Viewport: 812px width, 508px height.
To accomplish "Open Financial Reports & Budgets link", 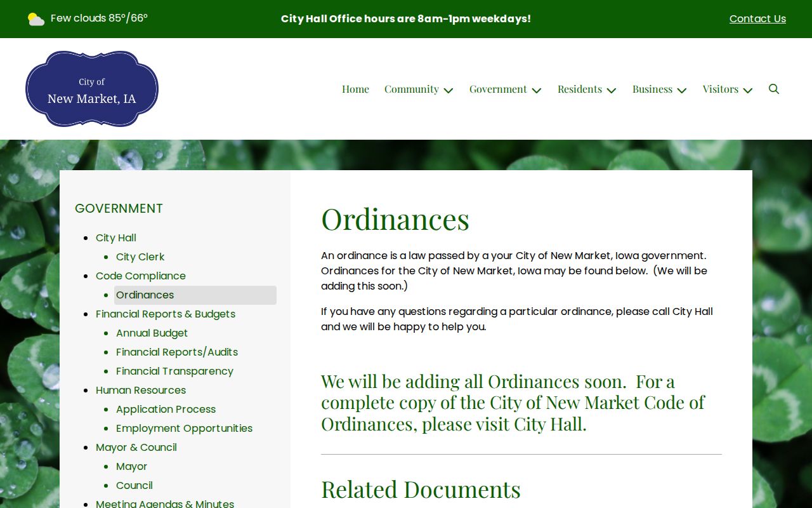I will pyautogui.click(x=166, y=314).
